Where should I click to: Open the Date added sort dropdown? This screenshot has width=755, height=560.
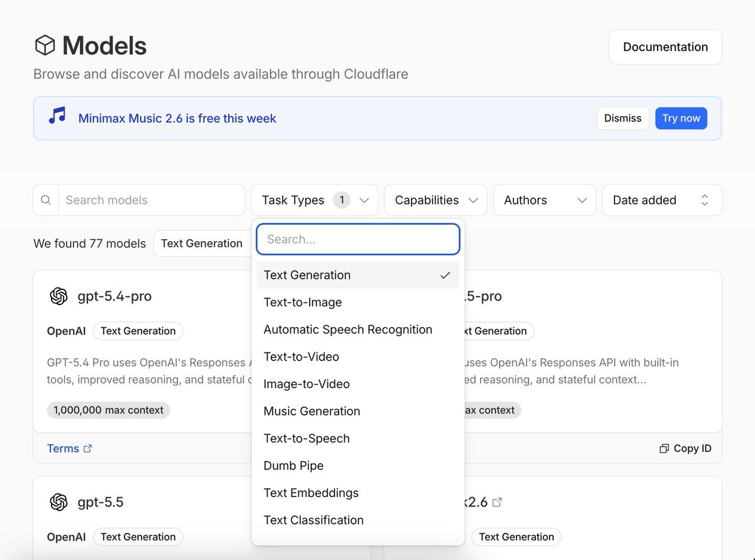click(662, 200)
